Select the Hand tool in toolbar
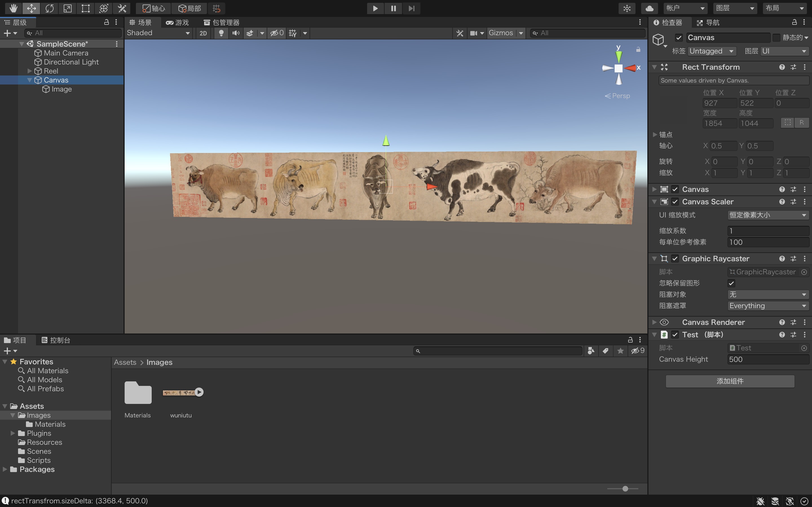 point(13,8)
